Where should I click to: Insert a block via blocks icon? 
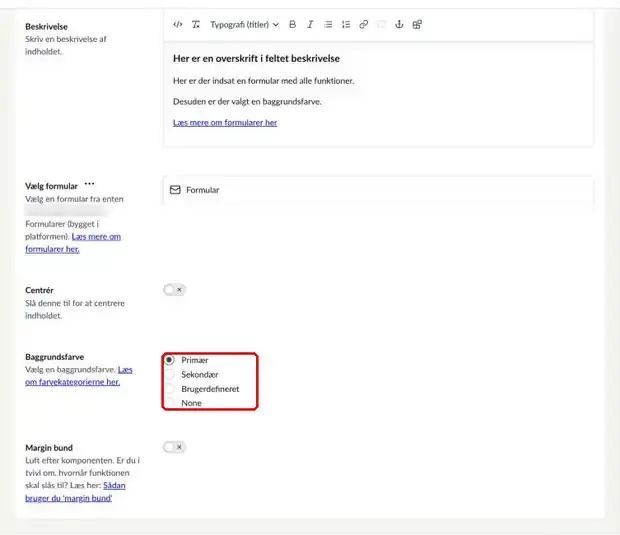click(417, 25)
